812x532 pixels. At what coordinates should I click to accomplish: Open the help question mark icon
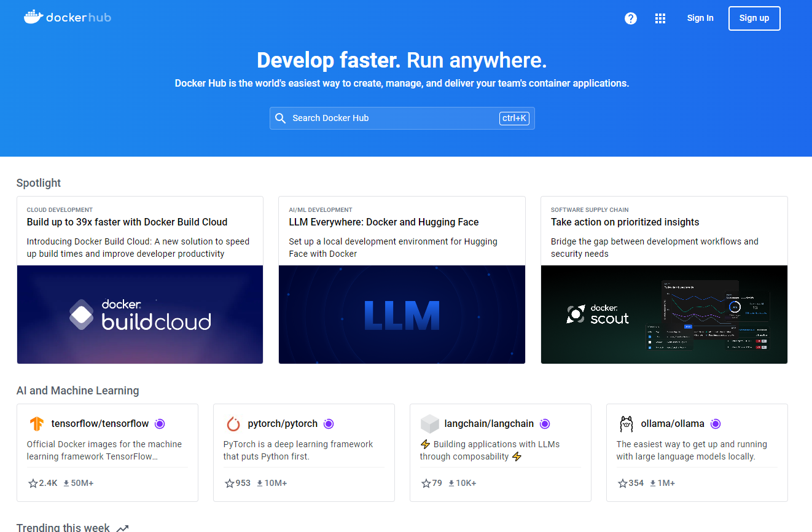pyautogui.click(x=631, y=18)
